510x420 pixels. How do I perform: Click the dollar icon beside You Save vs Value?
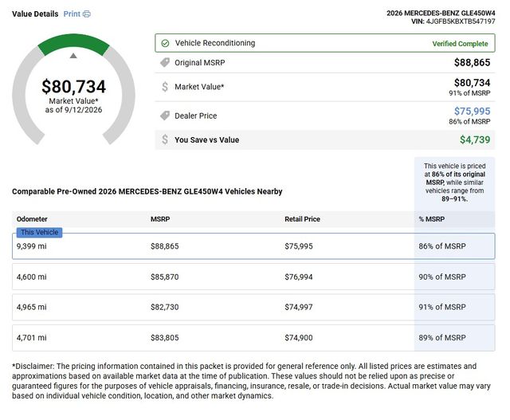165,139
